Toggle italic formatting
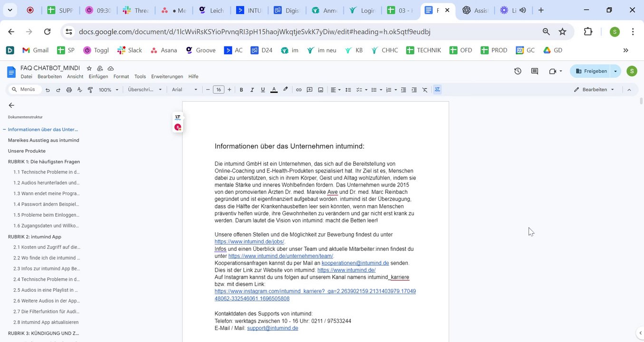The image size is (644, 342). [252, 90]
